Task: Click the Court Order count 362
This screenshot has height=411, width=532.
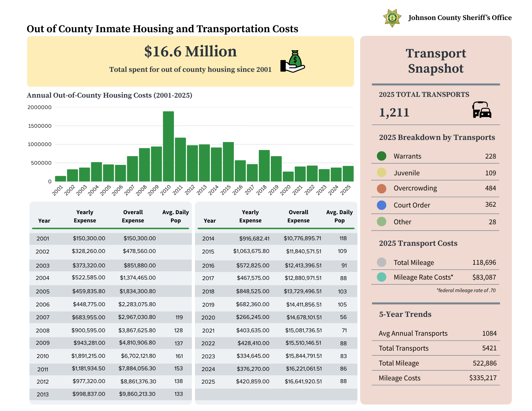Action: tap(491, 204)
